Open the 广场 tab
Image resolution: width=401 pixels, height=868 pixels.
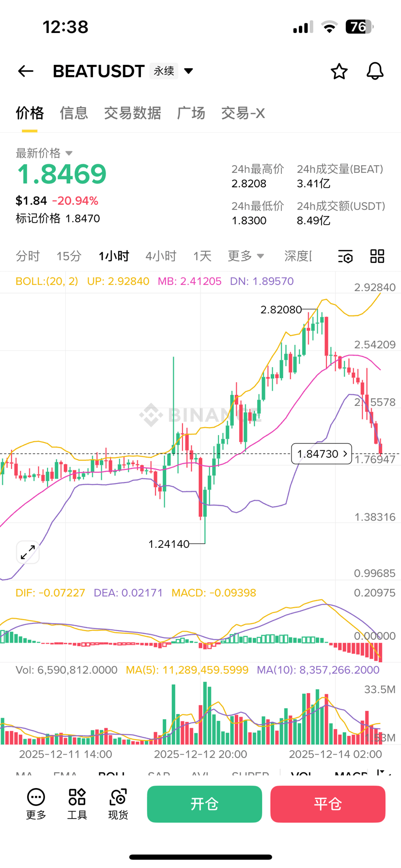coord(191,113)
